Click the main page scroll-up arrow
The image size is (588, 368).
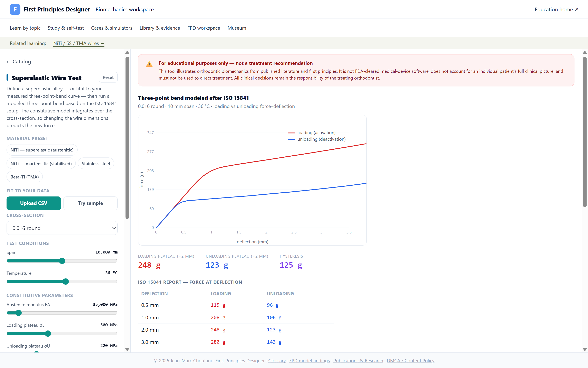click(585, 53)
